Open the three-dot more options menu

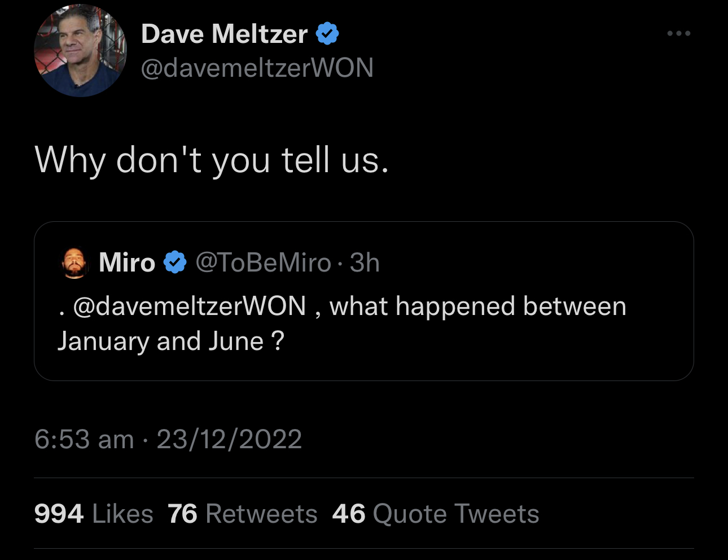(678, 34)
